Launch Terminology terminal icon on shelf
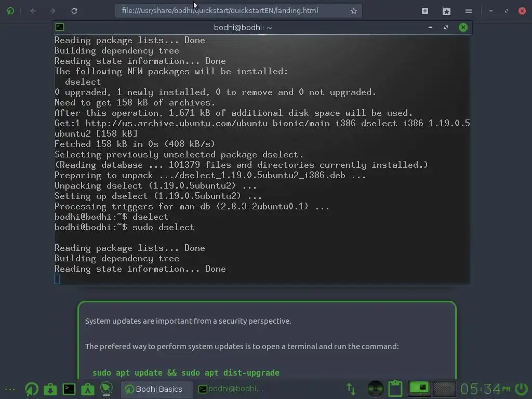Screen dimensions: 532x399 pos(69,389)
